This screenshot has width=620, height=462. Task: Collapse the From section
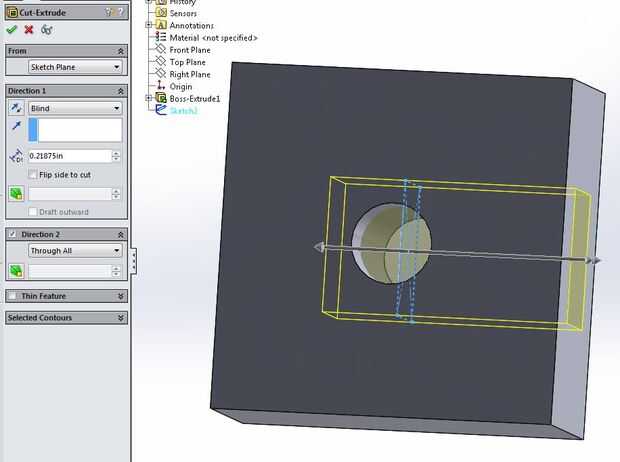121,51
